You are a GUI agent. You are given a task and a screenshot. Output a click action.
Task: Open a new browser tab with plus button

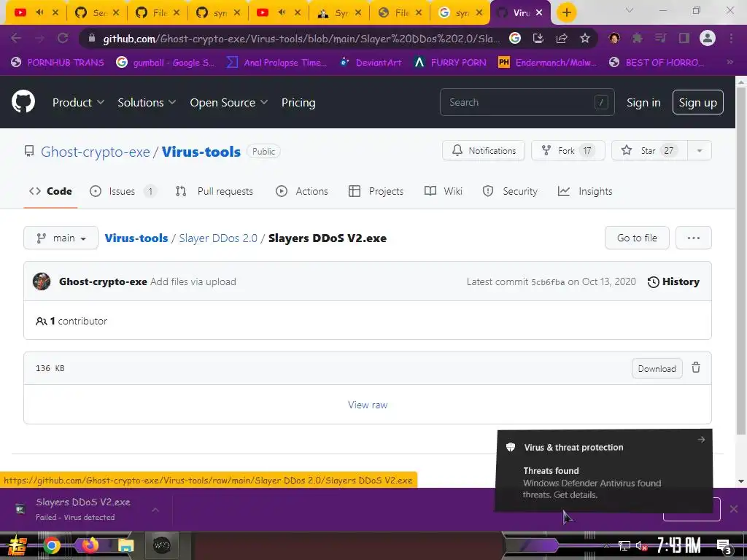566,13
